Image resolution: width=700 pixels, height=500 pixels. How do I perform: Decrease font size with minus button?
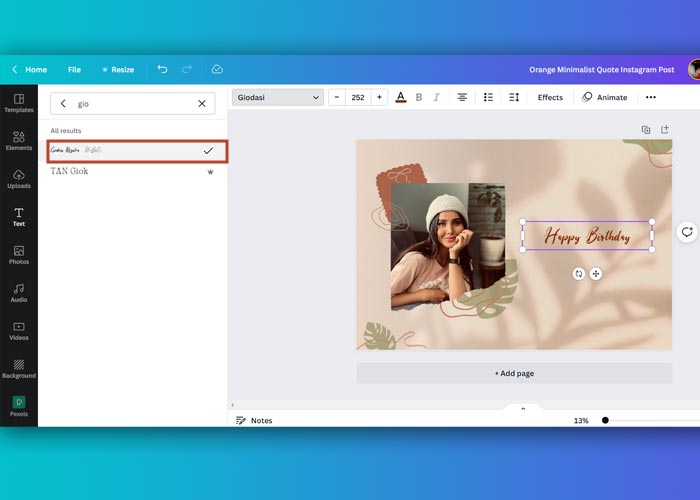pos(337,97)
